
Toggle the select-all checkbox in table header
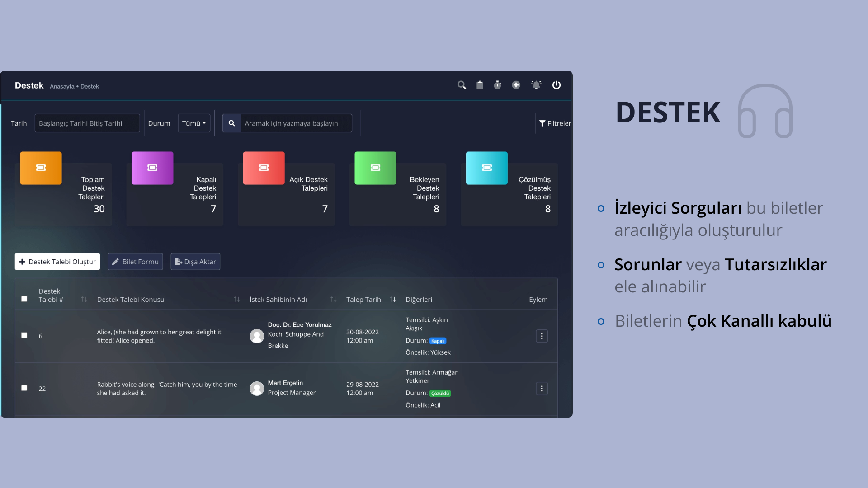[24, 299]
